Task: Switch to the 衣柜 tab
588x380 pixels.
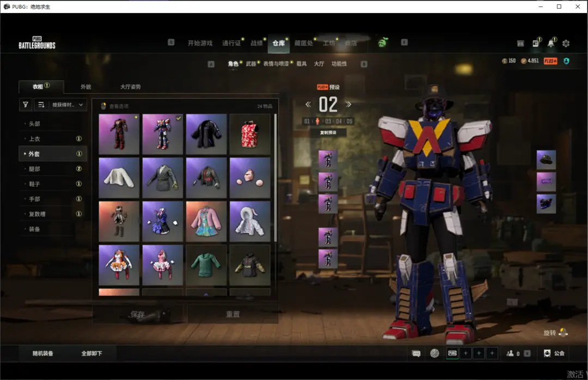Action: tap(41, 87)
